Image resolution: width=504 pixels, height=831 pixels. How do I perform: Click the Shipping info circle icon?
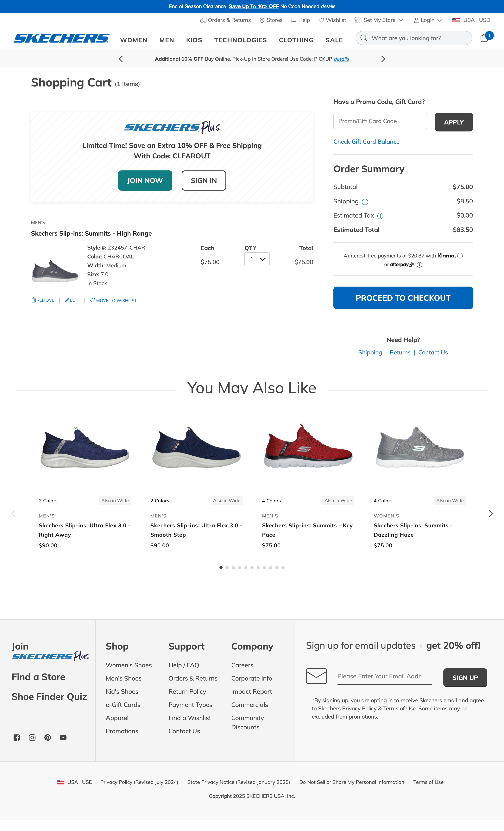pyautogui.click(x=365, y=201)
